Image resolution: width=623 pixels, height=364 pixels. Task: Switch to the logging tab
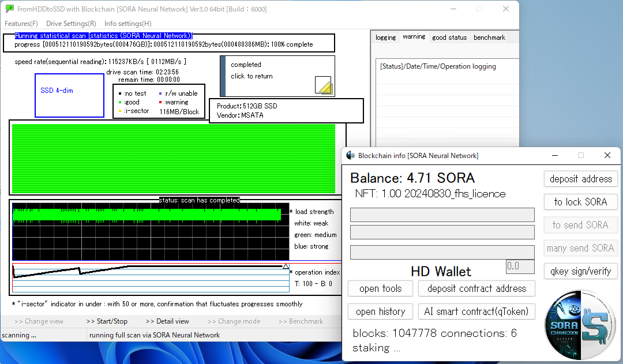click(385, 37)
